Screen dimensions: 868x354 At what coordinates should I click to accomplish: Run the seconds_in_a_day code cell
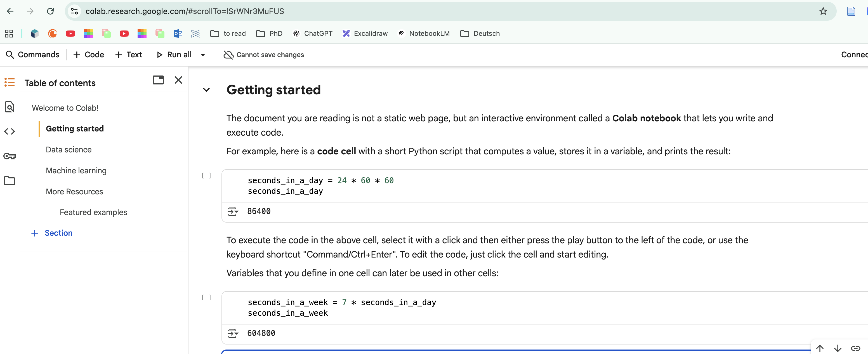[206, 176]
